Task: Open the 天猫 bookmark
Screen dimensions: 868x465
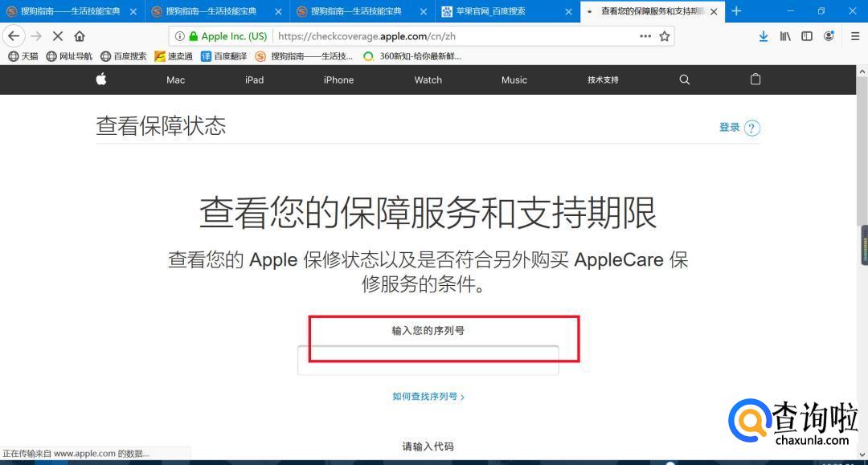Action: coord(23,56)
